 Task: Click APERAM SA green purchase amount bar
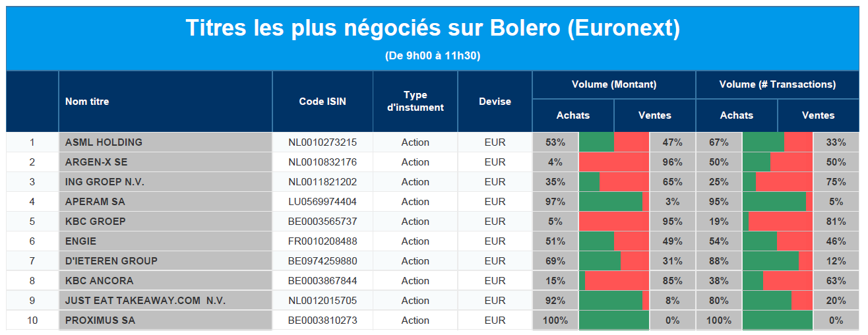point(611,201)
